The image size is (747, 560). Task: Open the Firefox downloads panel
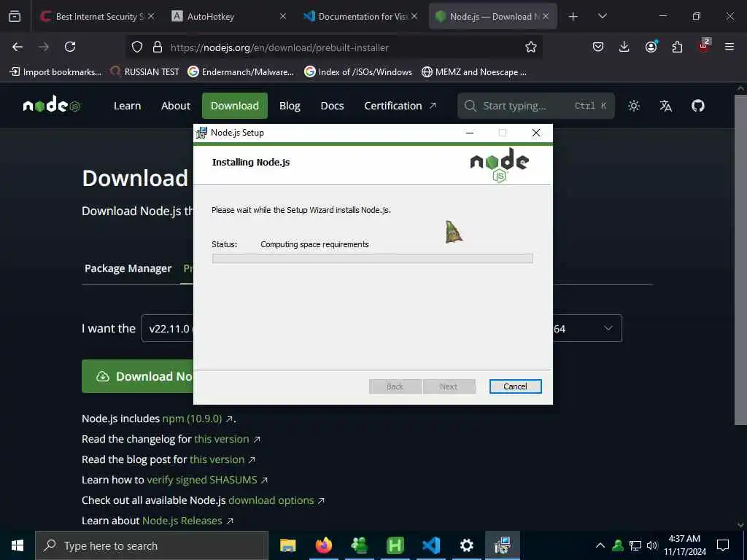click(x=624, y=47)
